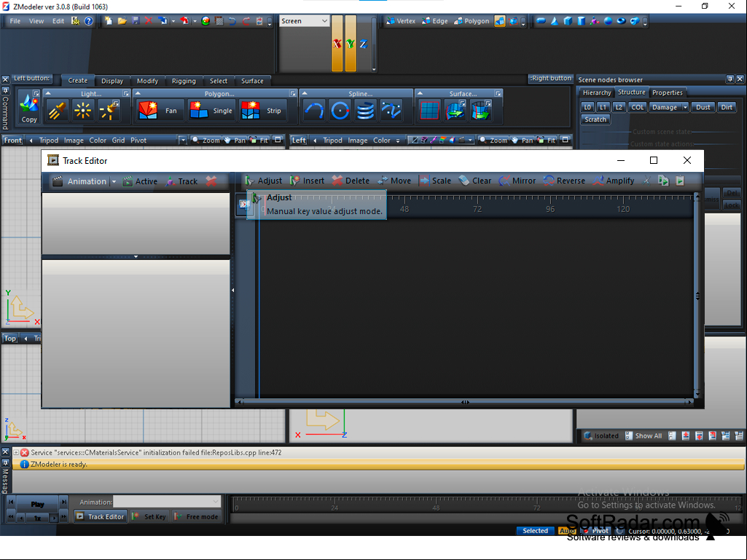Open the bottom Animation combo box
Viewport: 747px width, 560px height.
(x=167, y=502)
